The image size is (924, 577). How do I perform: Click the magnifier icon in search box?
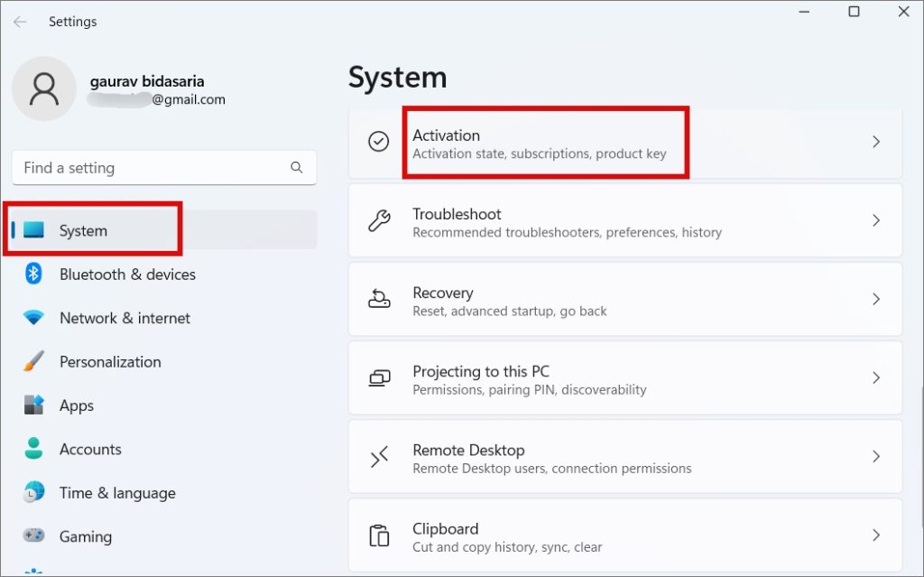click(296, 168)
